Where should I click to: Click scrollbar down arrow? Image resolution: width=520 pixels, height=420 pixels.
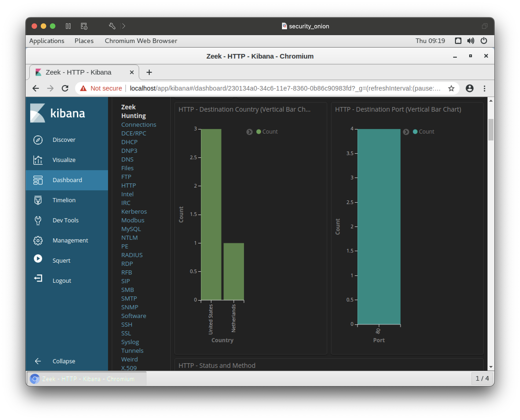[x=490, y=367]
